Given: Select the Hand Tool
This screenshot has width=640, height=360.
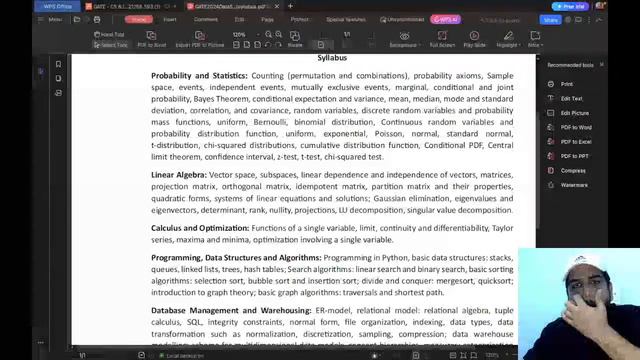Looking at the screenshot, I should [109, 35].
